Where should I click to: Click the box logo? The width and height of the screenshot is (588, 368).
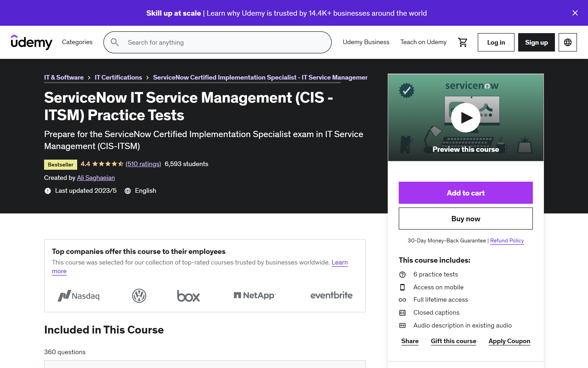pos(188,296)
